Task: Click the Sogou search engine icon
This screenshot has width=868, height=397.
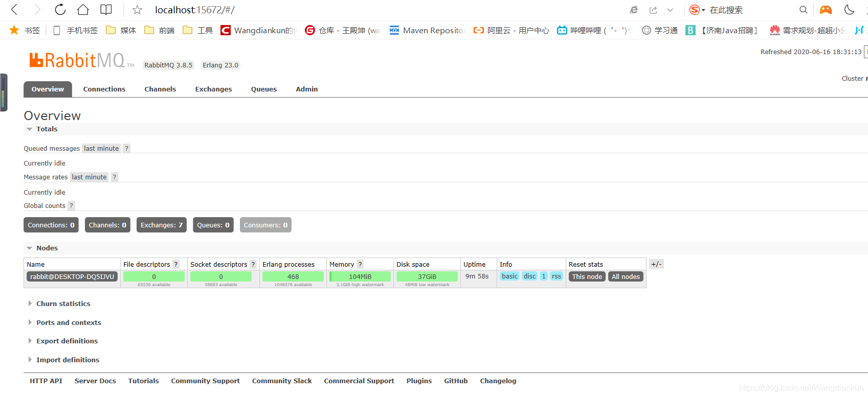Action: tap(694, 10)
